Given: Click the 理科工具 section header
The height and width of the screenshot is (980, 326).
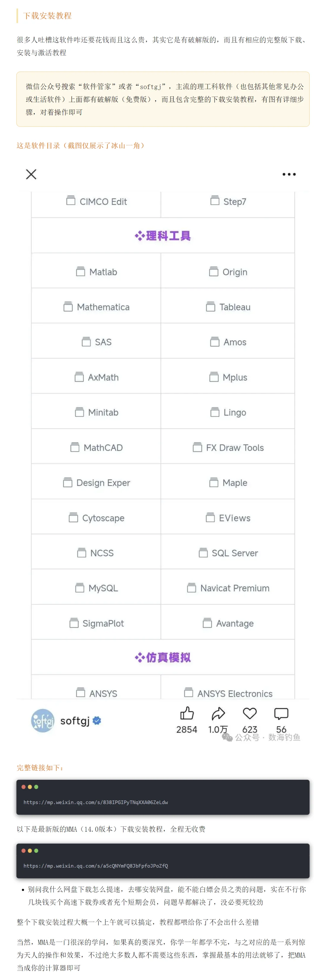Looking at the screenshot, I should (x=163, y=236).
